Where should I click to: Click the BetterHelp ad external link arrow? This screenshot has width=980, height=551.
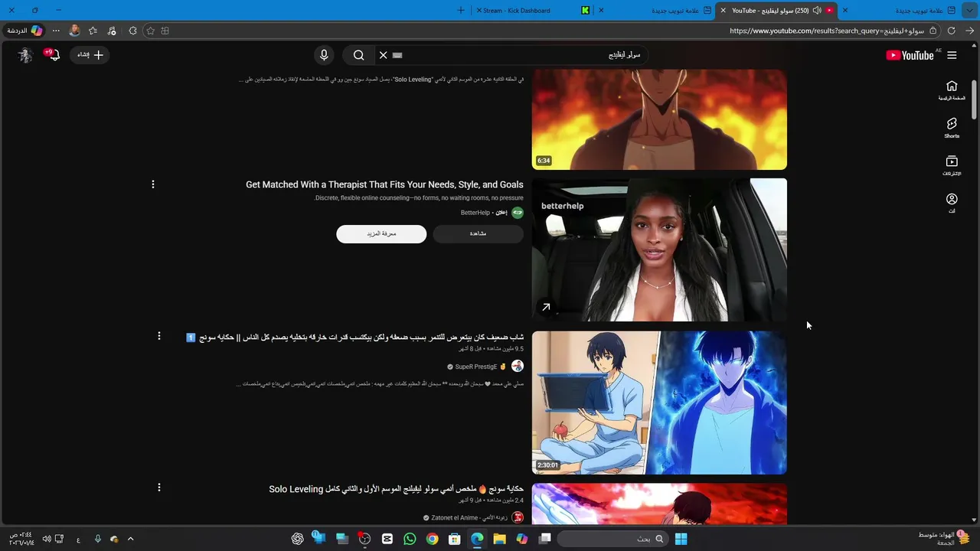[x=546, y=307]
